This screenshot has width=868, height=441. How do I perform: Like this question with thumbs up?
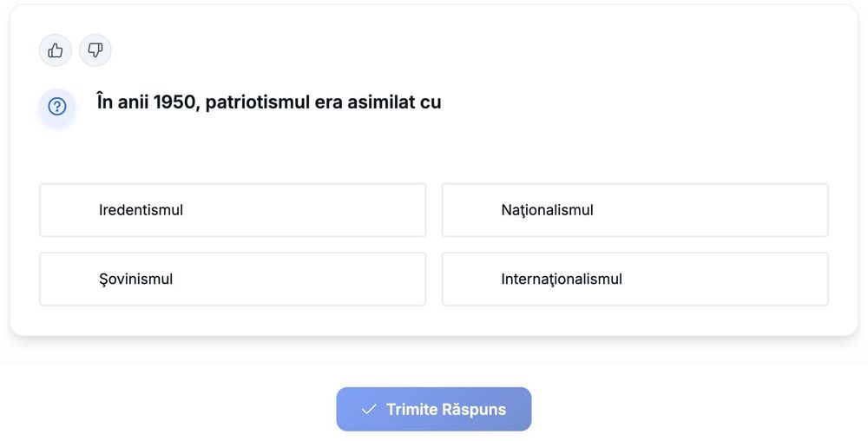pyautogui.click(x=56, y=50)
